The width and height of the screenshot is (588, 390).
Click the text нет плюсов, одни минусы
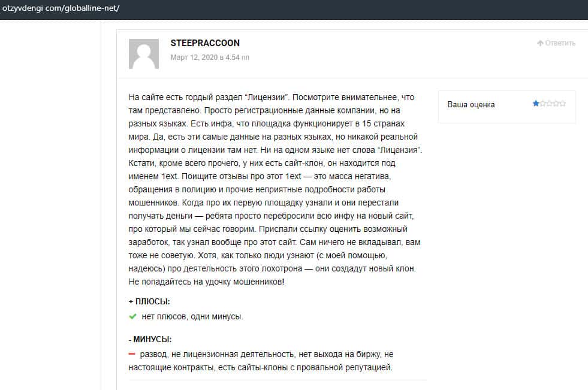tap(192, 317)
